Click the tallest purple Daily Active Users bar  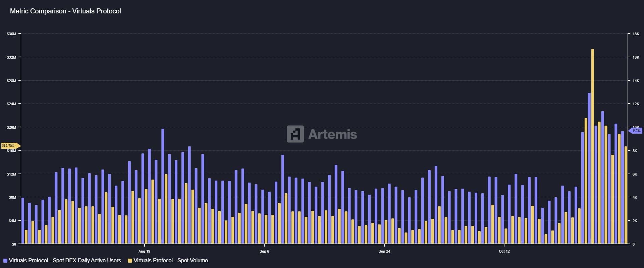coord(589,167)
